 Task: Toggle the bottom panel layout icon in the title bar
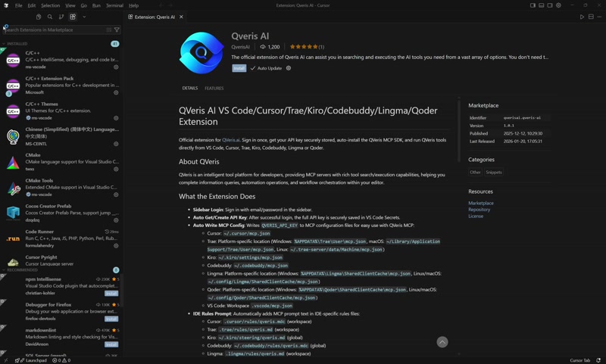pos(541,5)
